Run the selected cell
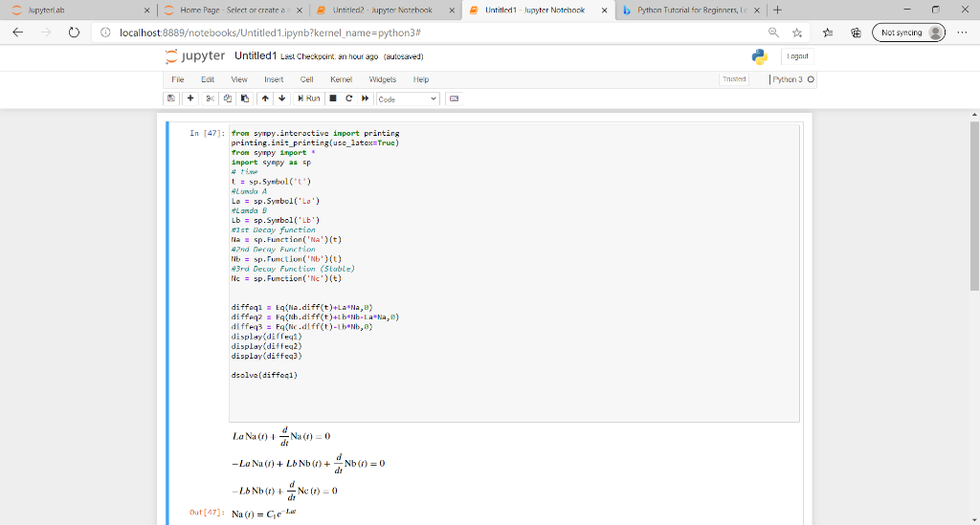Image resolution: width=980 pixels, height=525 pixels. click(x=309, y=98)
